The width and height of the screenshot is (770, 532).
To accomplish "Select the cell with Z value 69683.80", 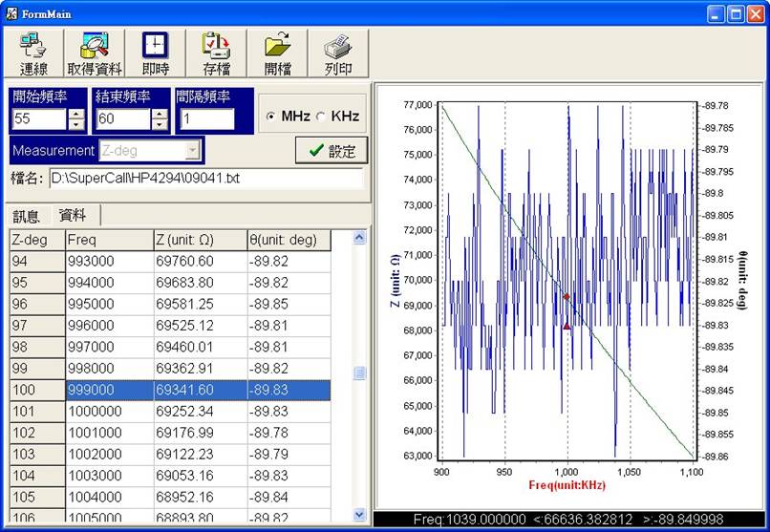I will tap(201, 283).
